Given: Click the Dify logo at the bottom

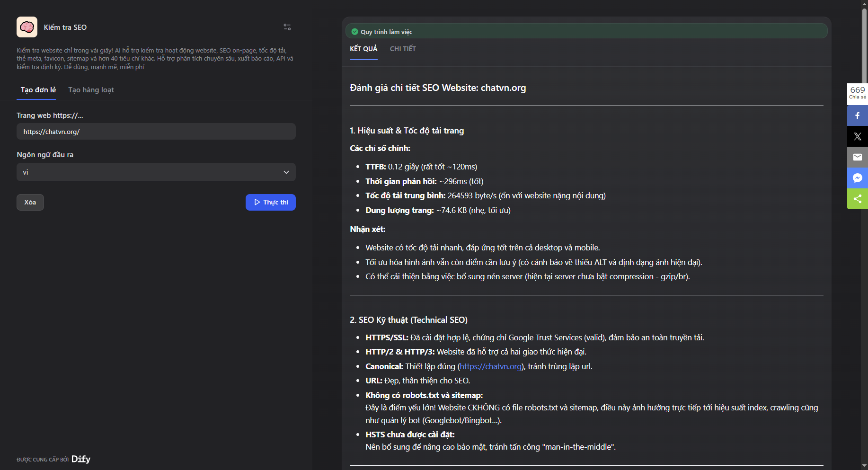Looking at the screenshot, I should [80, 459].
